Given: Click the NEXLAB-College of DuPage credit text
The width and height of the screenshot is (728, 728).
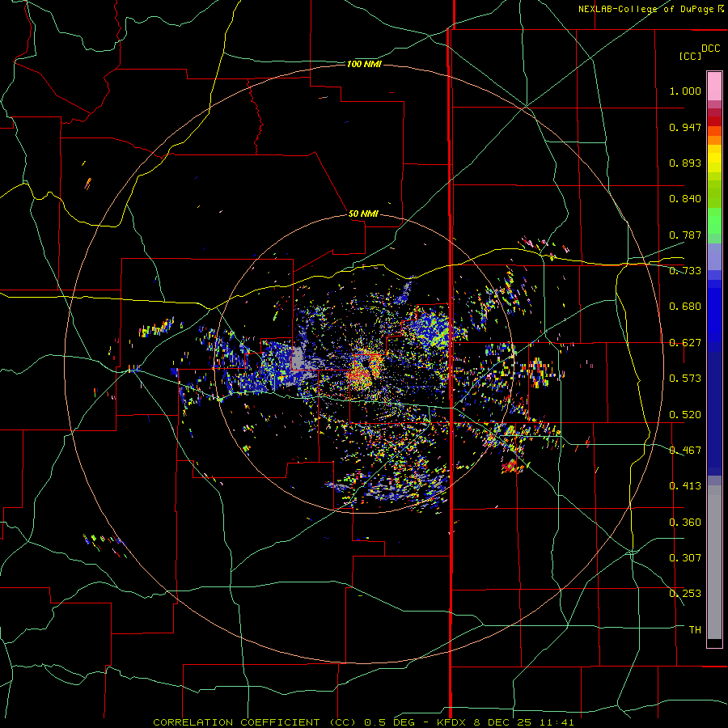Looking at the screenshot, I should [x=647, y=9].
